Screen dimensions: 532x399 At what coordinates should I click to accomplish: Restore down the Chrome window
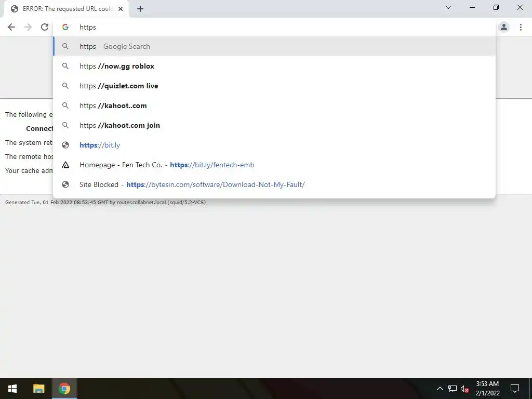point(496,7)
